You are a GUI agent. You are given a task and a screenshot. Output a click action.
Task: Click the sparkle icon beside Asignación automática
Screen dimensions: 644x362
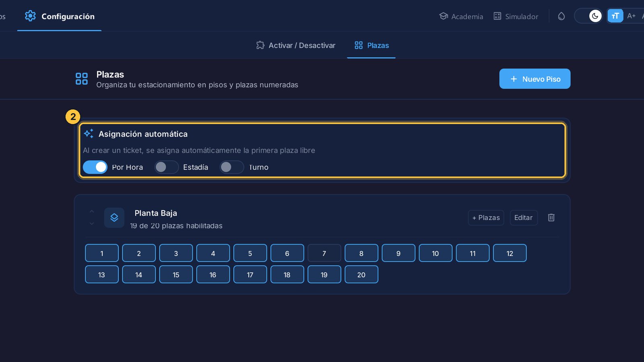pos(89,134)
